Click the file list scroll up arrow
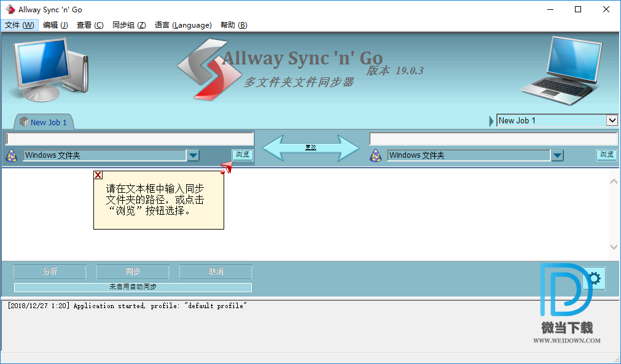The height and width of the screenshot is (364, 621). click(x=614, y=182)
